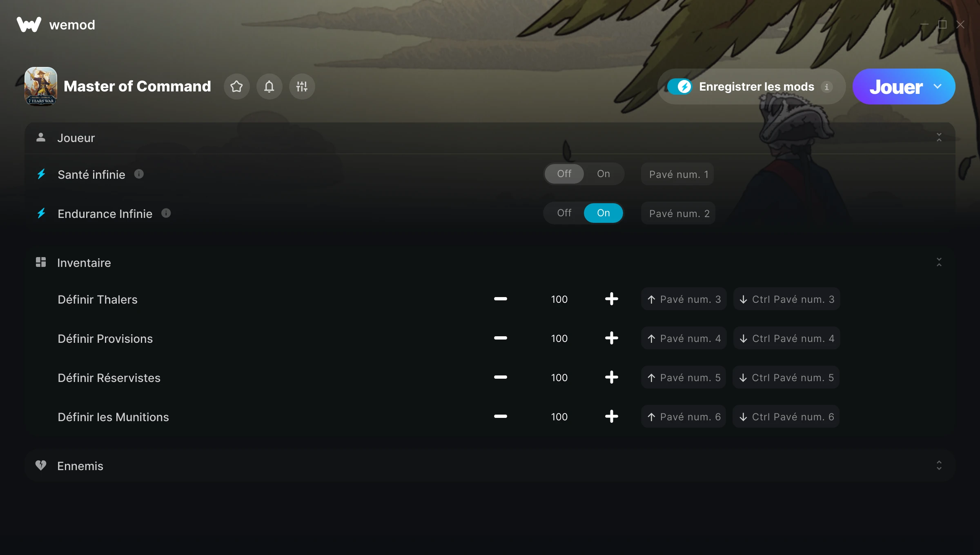Open notifications via the bell icon
The width and height of the screenshot is (980, 555).
(x=269, y=87)
